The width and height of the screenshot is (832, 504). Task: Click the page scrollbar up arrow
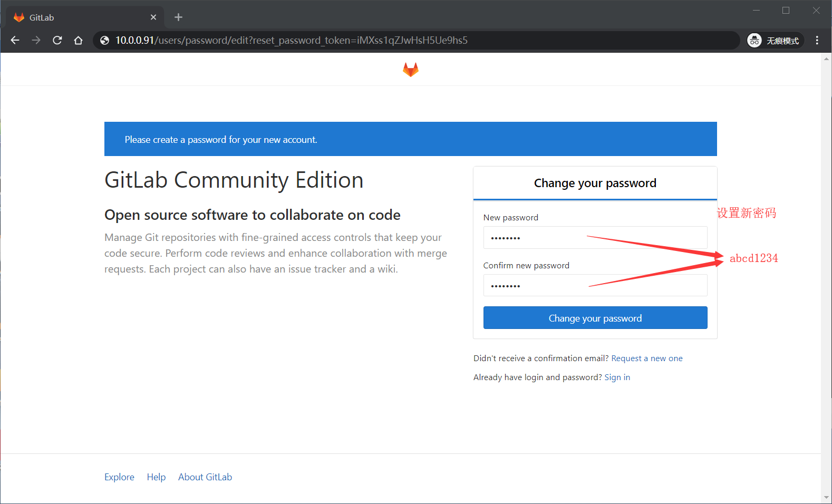[826, 59]
